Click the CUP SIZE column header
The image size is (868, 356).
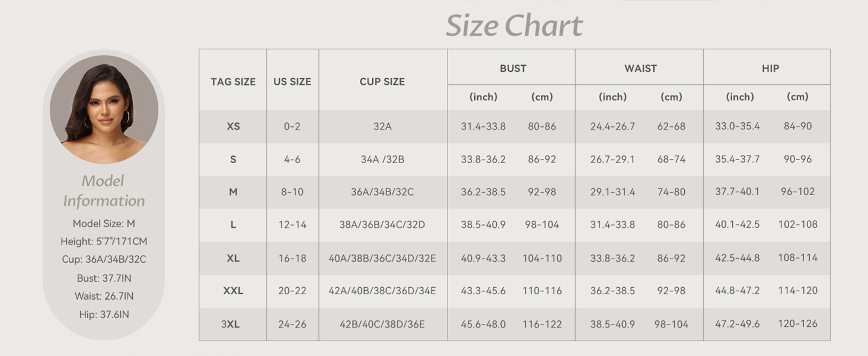click(382, 82)
